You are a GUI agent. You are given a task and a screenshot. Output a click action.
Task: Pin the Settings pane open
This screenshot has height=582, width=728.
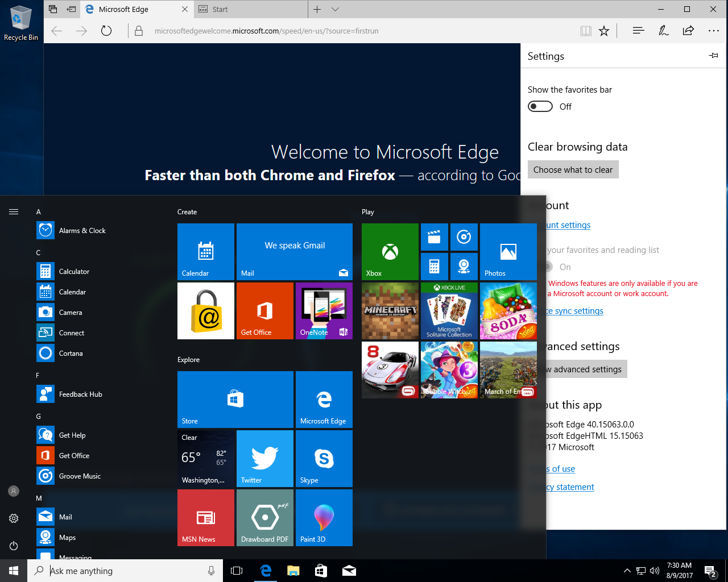coord(714,55)
